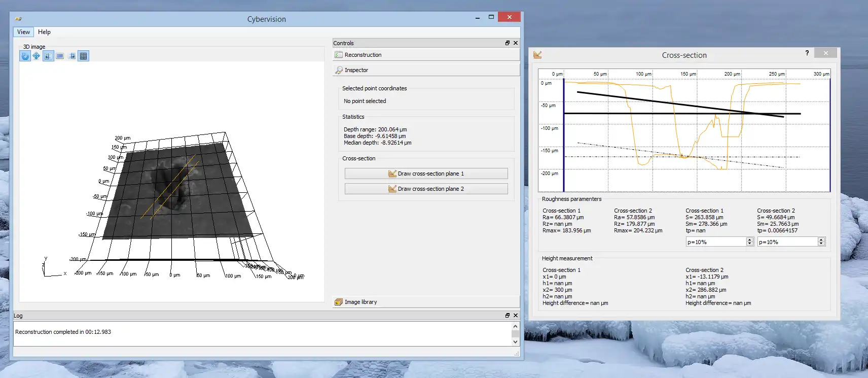Click 'Ra= 66.3807 µm' roughness value
Image resolution: width=868 pixels, height=378 pixels.
(563, 217)
